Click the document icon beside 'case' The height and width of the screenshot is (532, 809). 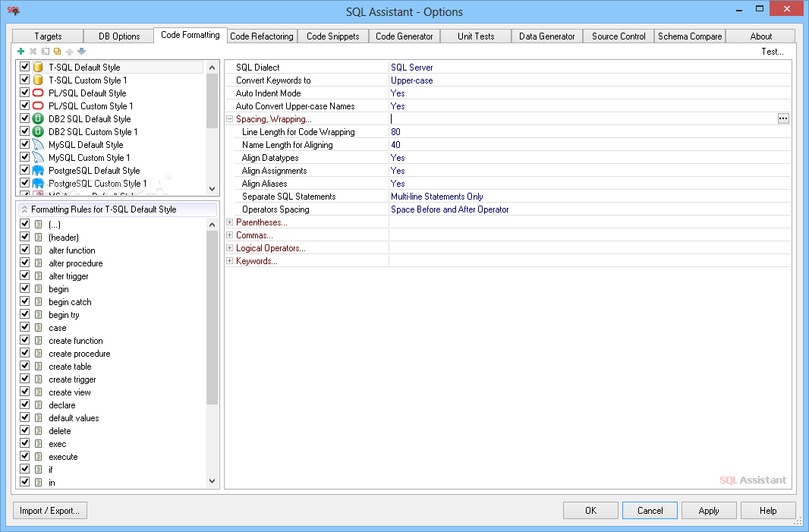click(x=38, y=328)
